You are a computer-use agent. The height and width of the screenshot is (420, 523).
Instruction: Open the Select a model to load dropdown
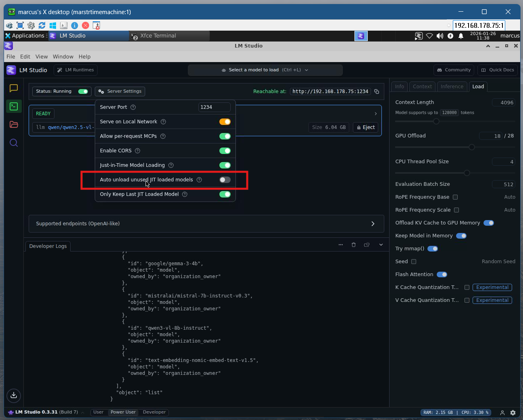pos(265,70)
